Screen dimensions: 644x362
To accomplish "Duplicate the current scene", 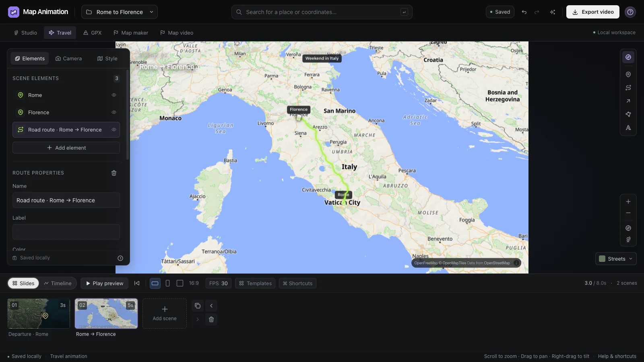I will (198, 306).
